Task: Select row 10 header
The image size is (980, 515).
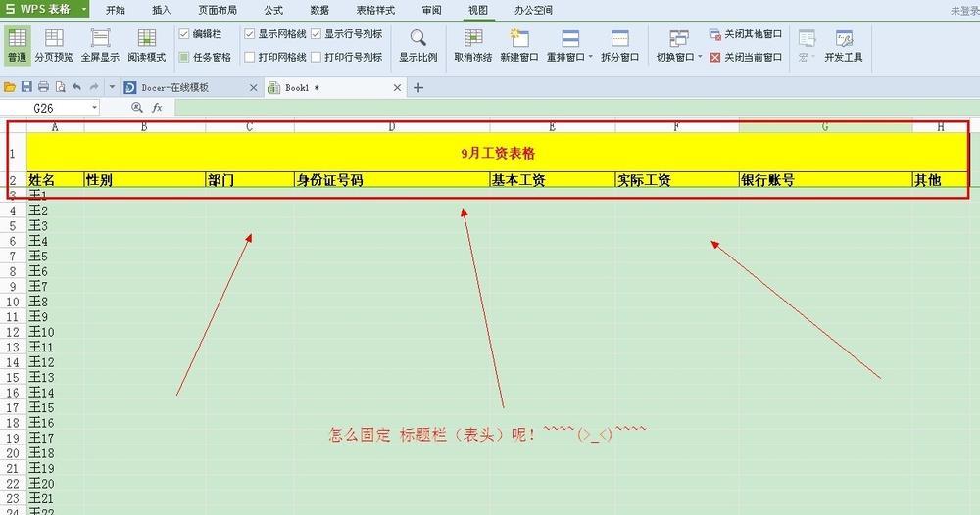Action: [13, 303]
